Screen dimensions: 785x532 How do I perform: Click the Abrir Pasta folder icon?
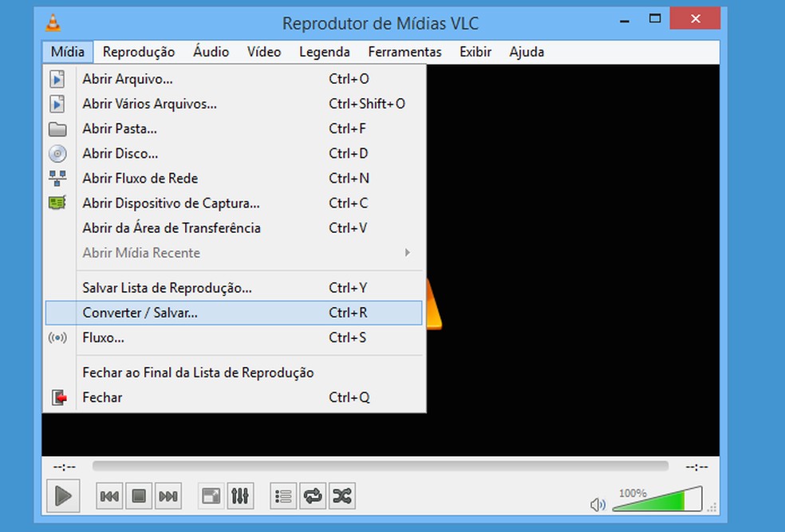pos(57,129)
